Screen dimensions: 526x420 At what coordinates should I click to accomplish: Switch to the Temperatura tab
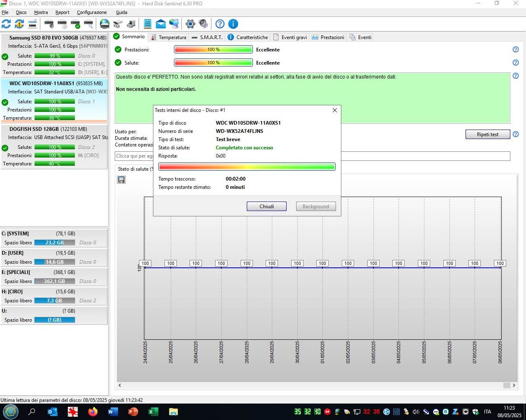point(168,37)
